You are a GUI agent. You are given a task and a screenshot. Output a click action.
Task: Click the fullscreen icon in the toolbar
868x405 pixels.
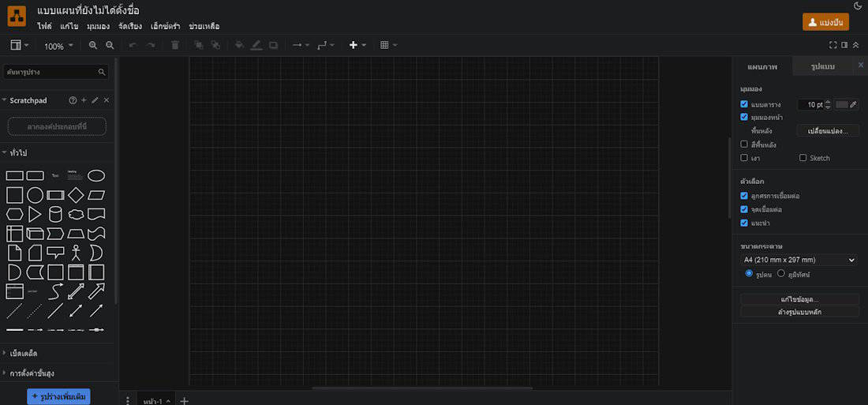(x=833, y=46)
